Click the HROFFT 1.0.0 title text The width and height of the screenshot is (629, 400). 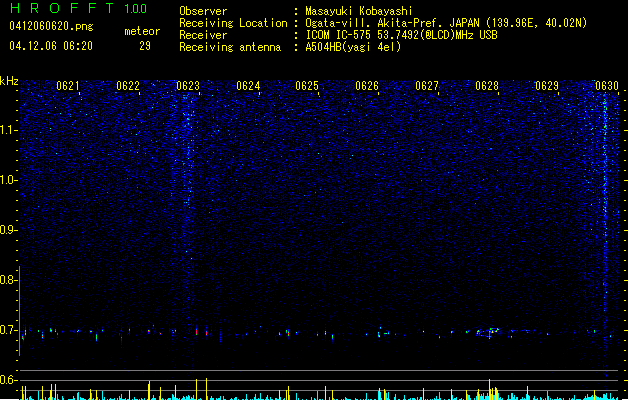click(x=78, y=8)
